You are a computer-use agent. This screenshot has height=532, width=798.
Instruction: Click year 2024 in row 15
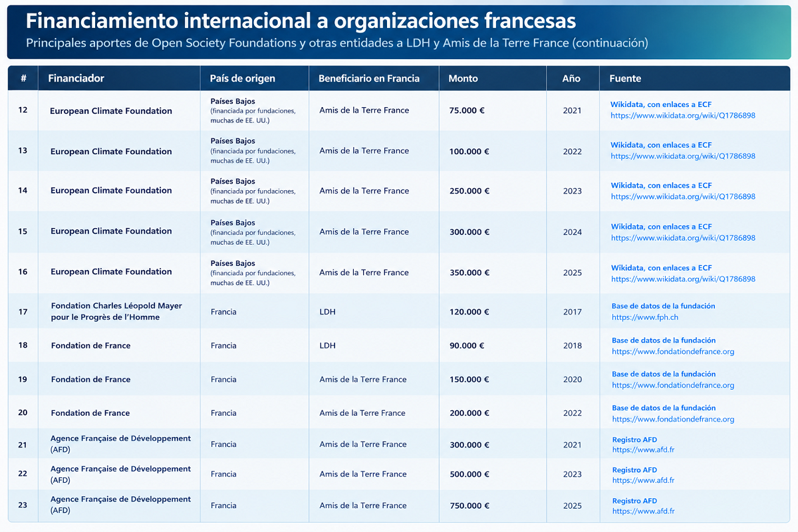572,232
